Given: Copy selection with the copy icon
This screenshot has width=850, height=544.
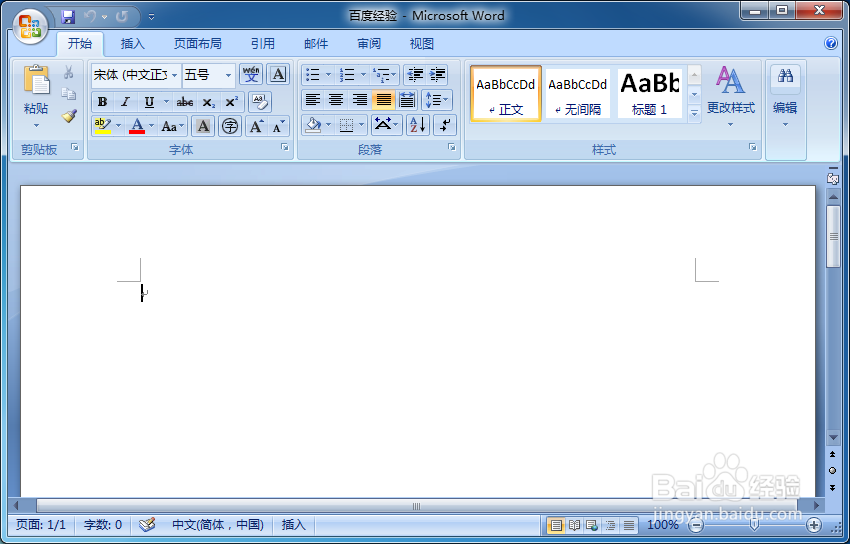Looking at the screenshot, I should point(68,94).
